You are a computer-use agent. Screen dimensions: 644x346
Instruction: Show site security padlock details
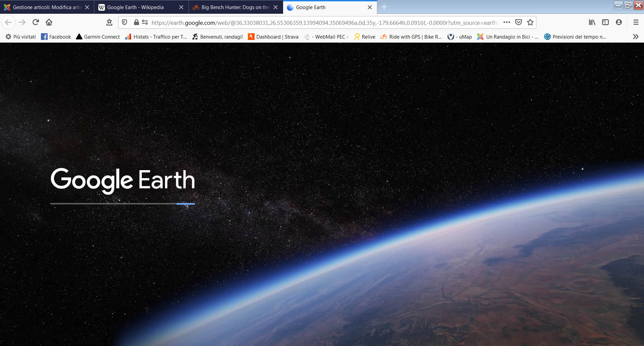(x=136, y=22)
